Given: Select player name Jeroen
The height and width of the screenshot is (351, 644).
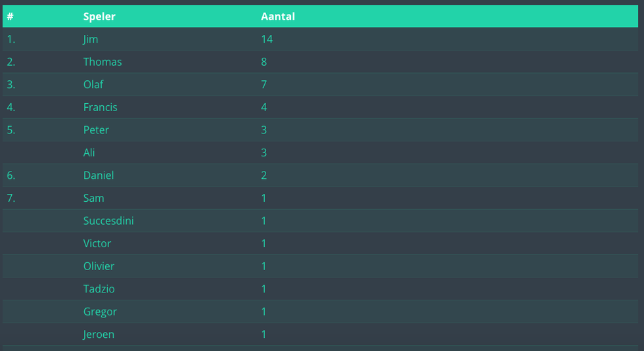Looking at the screenshot, I should [99, 335].
